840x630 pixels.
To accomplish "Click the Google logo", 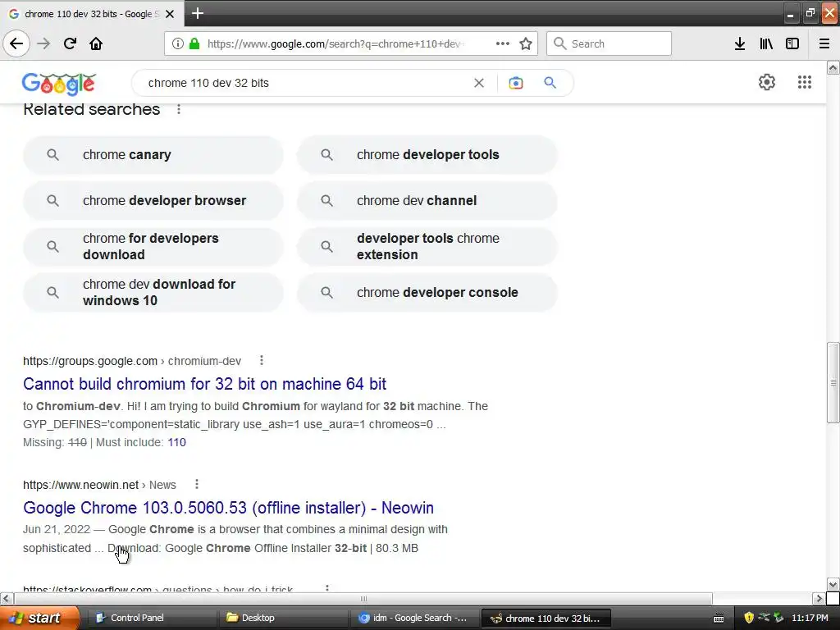I will tap(59, 84).
